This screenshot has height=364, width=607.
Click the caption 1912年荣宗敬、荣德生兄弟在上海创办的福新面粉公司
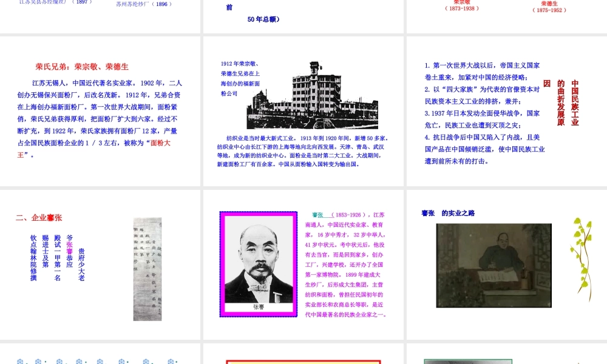240,78
